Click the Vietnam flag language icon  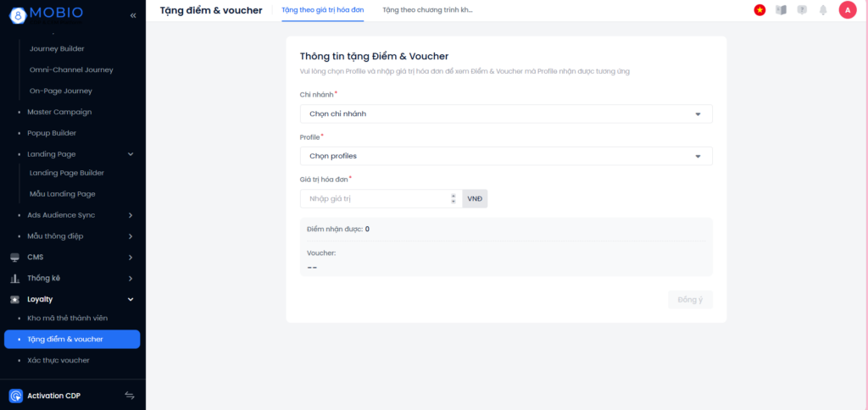click(x=759, y=10)
